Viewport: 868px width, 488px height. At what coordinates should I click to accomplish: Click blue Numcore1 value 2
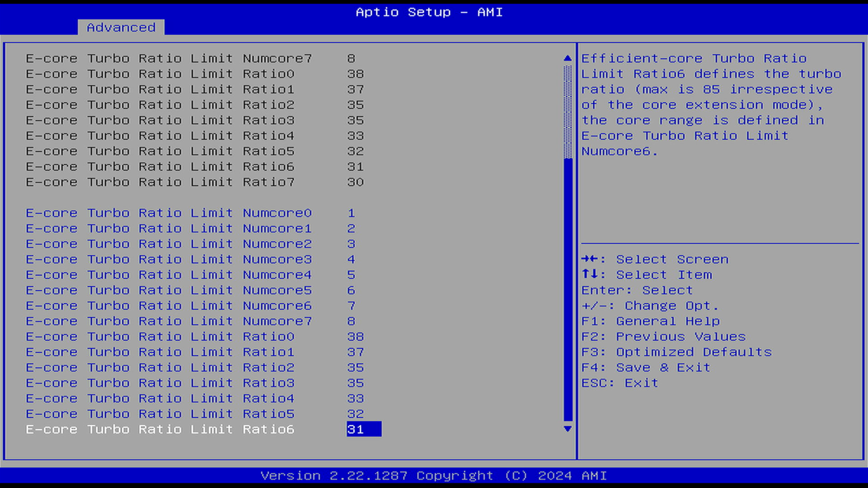pos(351,229)
